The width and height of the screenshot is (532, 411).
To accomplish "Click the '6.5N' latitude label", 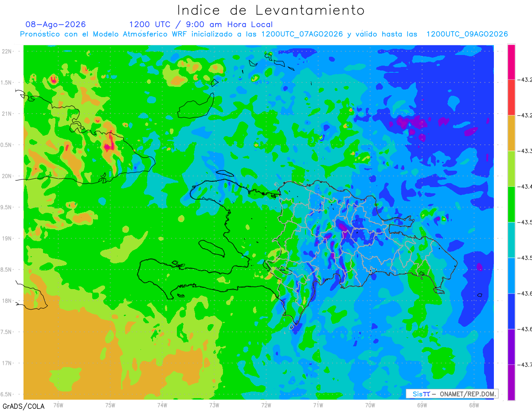I will (x=7, y=394).
